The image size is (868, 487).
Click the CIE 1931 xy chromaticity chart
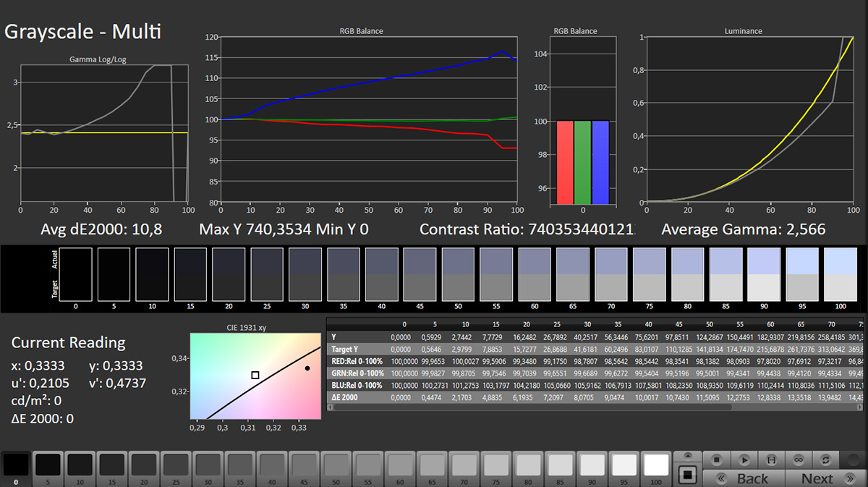click(255, 376)
